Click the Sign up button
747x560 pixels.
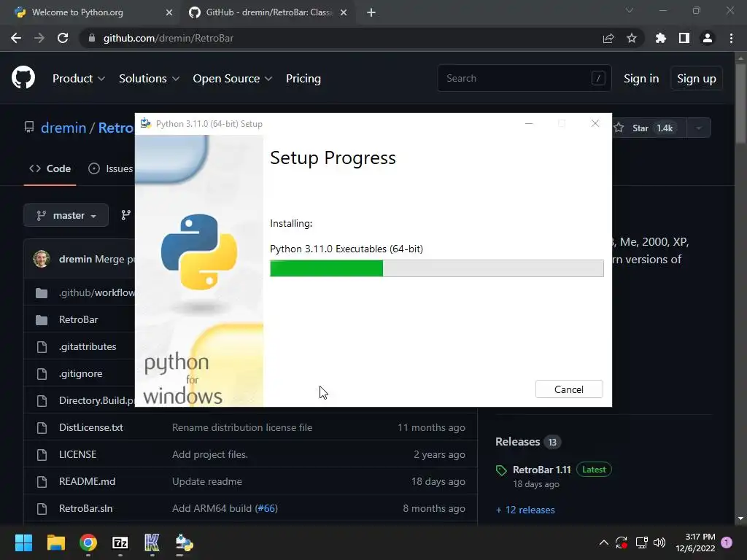[697, 79]
